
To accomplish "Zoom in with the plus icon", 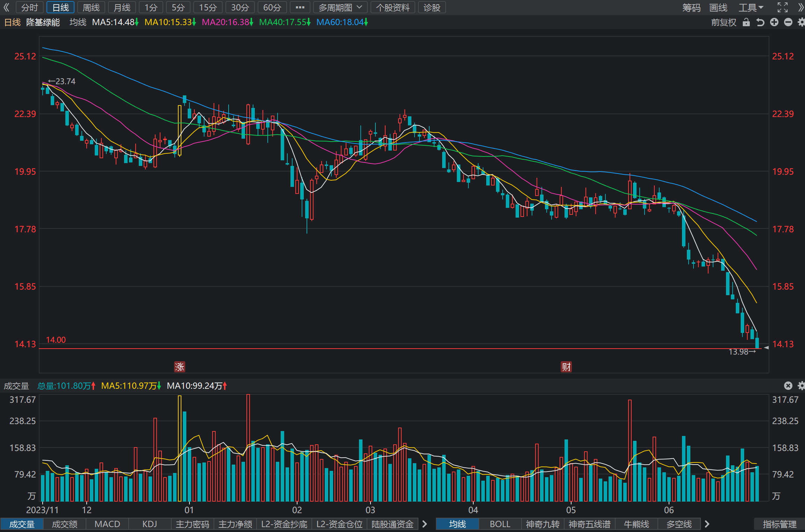I will 774,22.
